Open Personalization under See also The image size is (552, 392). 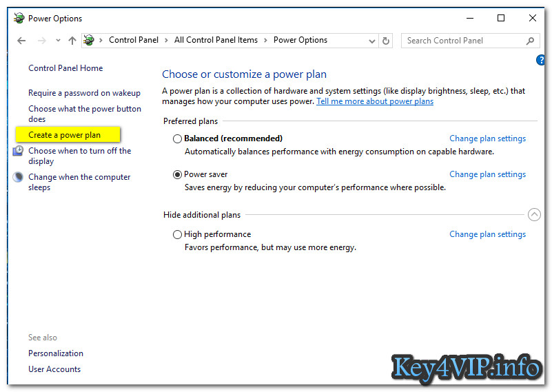[x=56, y=353]
